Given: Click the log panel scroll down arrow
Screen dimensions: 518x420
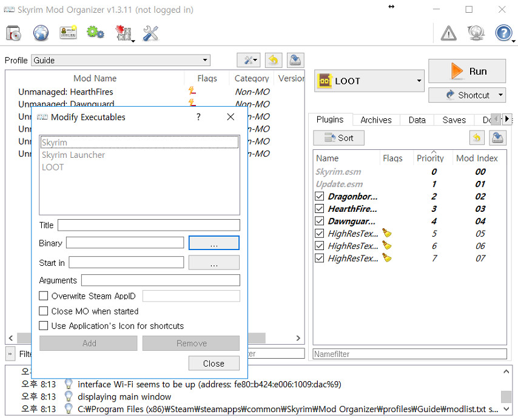Looking at the screenshot, I should [506, 409].
